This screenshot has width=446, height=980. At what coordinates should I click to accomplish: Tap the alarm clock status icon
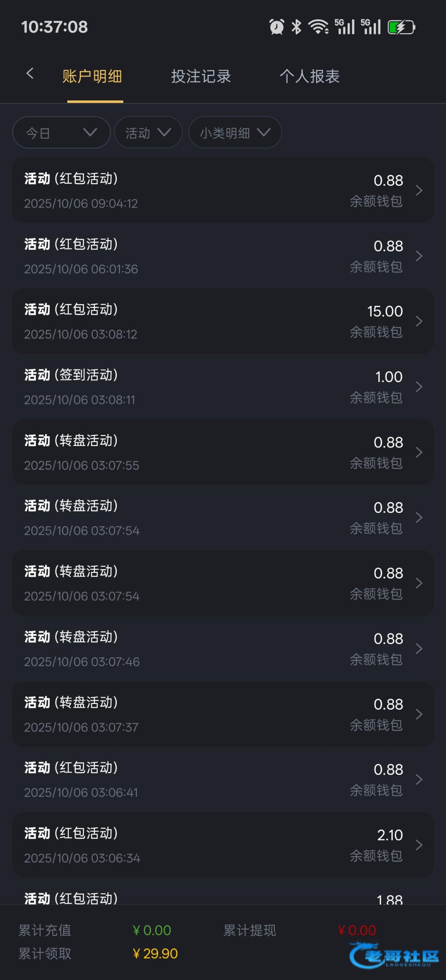pyautogui.click(x=277, y=27)
